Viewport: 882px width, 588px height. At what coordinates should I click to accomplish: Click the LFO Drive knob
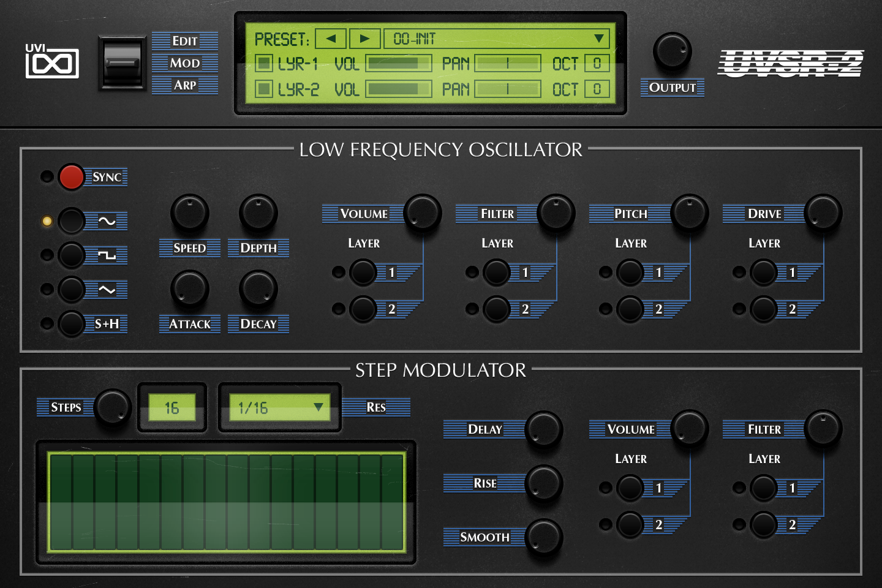tap(823, 213)
